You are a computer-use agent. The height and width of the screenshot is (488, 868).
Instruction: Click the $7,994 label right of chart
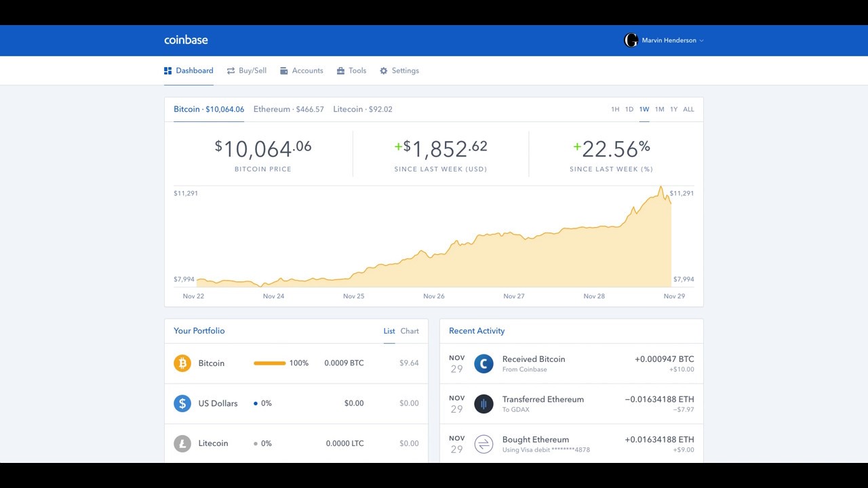[684, 279]
